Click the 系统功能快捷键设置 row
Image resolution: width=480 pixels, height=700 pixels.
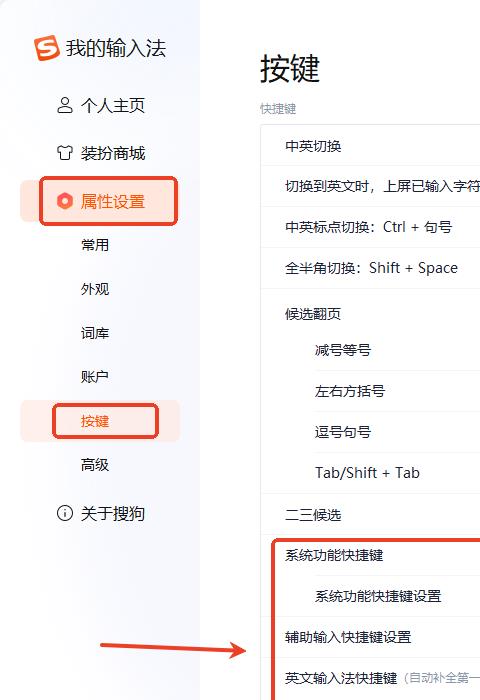tap(397, 596)
